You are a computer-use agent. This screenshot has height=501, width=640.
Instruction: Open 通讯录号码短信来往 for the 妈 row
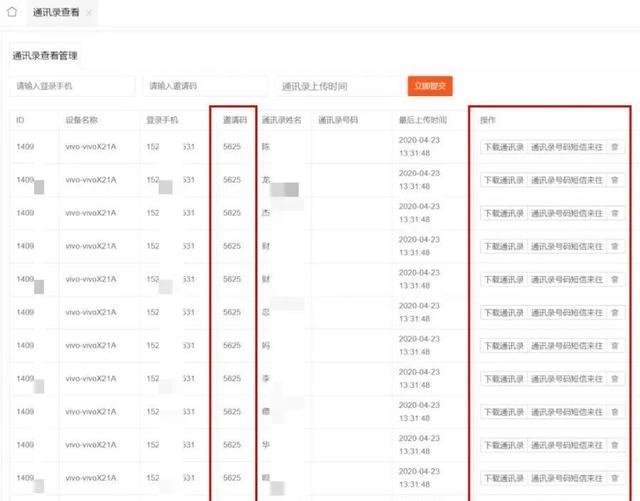[x=567, y=346]
